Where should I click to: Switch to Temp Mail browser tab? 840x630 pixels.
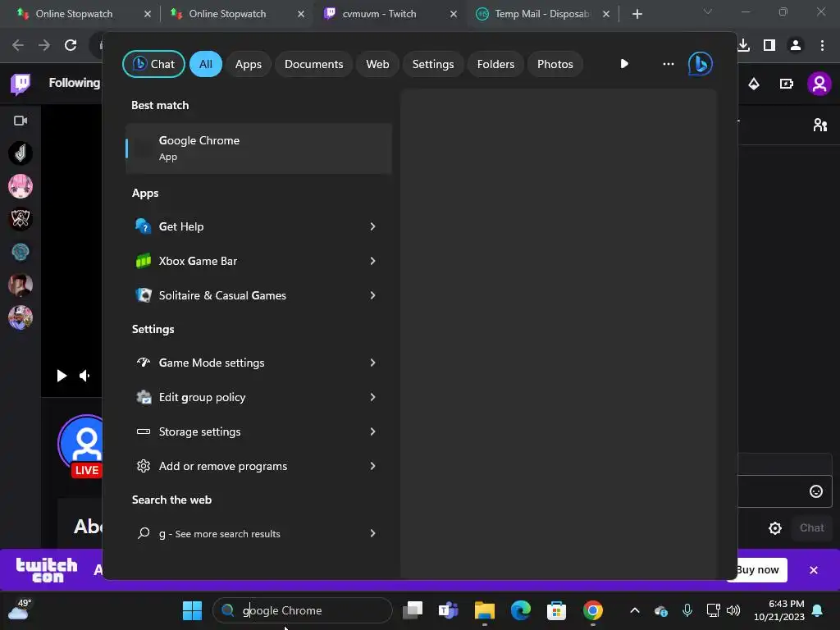(x=541, y=14)
